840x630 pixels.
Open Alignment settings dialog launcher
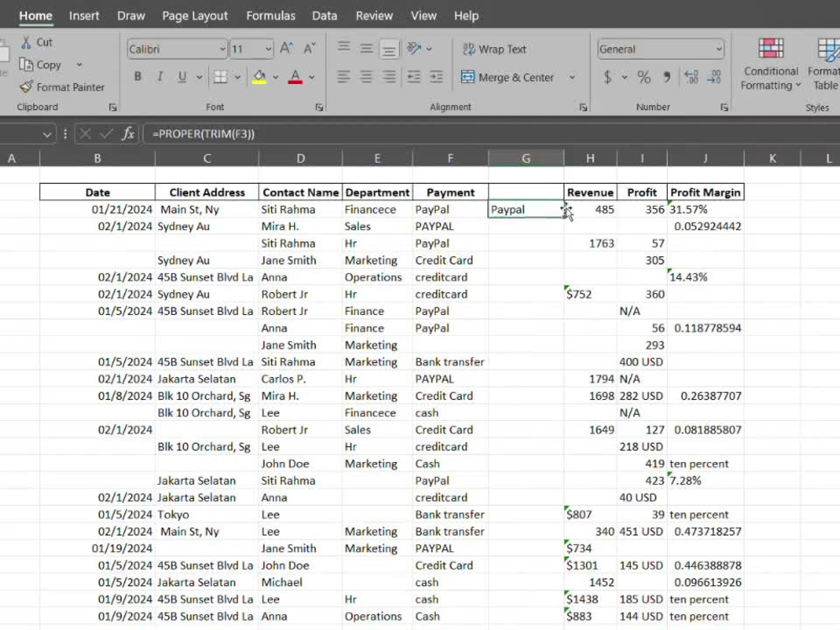coord(584,108)
